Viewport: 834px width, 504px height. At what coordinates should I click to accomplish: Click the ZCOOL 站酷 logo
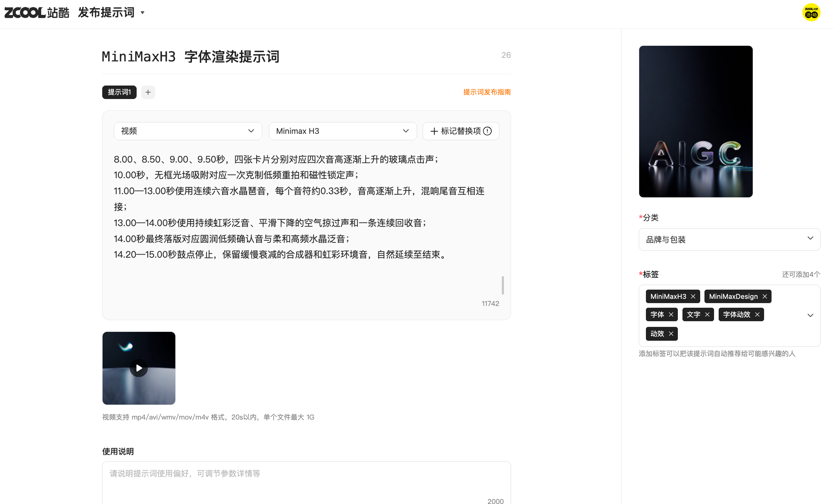(x=37, y=12)
